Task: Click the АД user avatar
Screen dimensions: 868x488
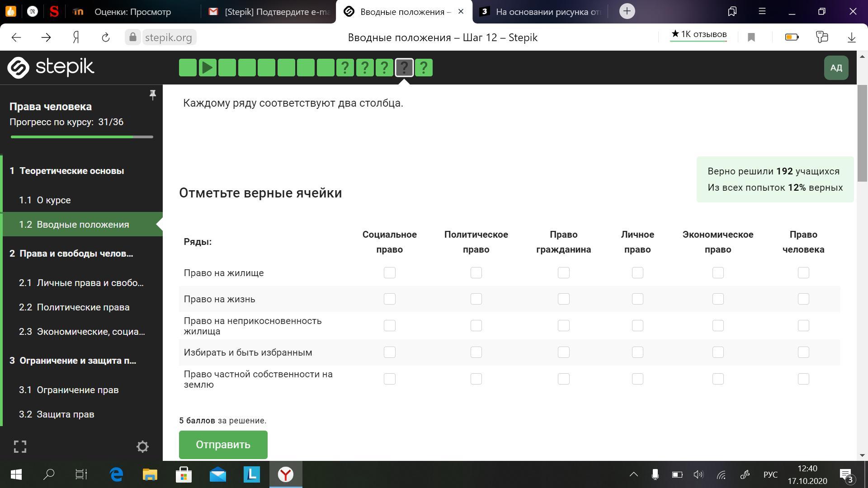Action: [x=835, y=68]
